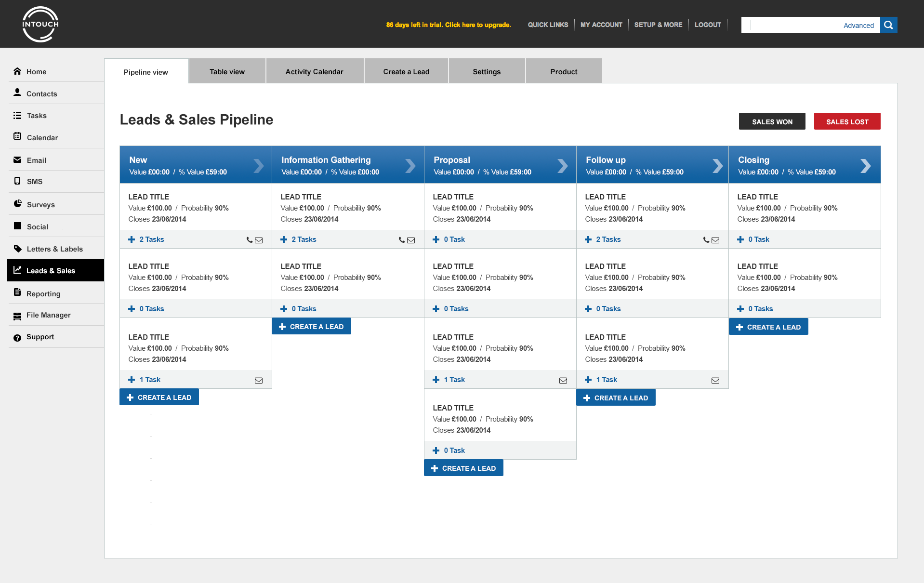Switch to the Table view tab

[227, 72]
